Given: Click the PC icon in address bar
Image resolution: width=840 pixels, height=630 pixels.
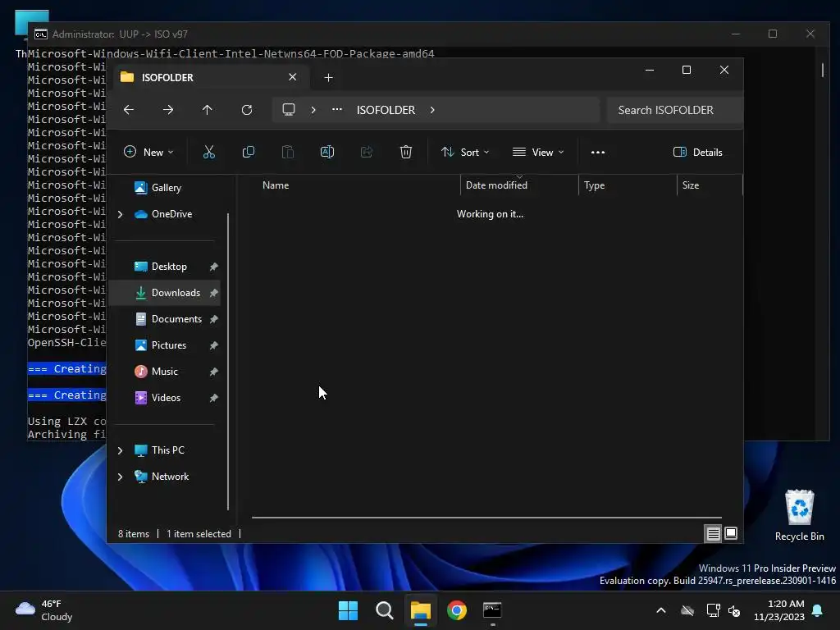Looking at the screenshot, I should (289, 110).
